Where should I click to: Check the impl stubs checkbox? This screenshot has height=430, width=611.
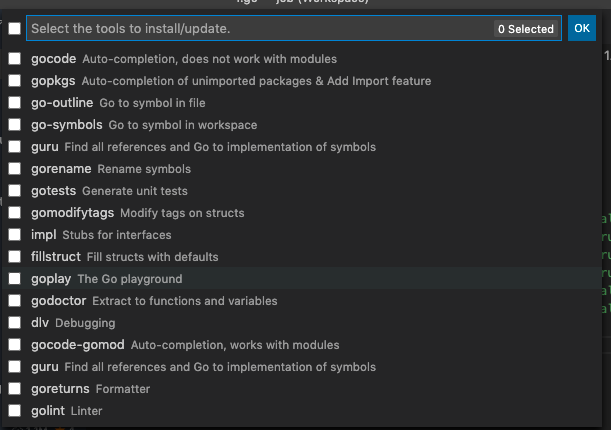point(14,235)
